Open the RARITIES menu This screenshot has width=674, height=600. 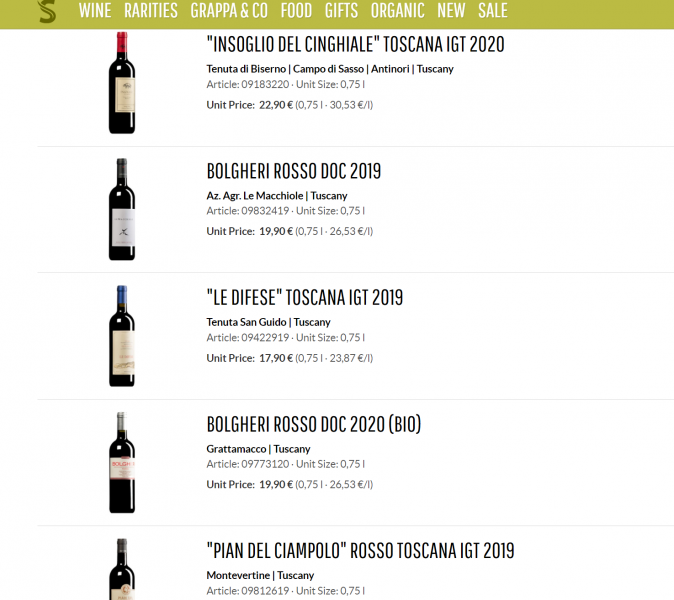click(151, 11)
